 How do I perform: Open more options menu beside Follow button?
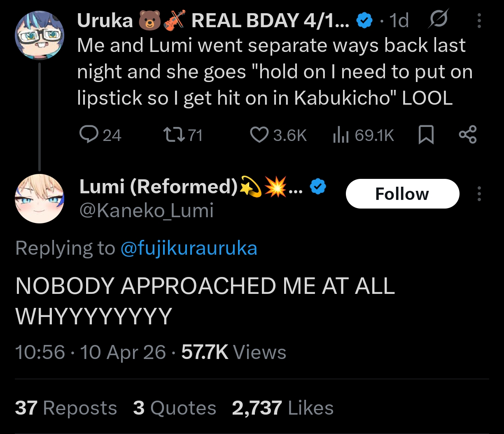click(479, 194)
